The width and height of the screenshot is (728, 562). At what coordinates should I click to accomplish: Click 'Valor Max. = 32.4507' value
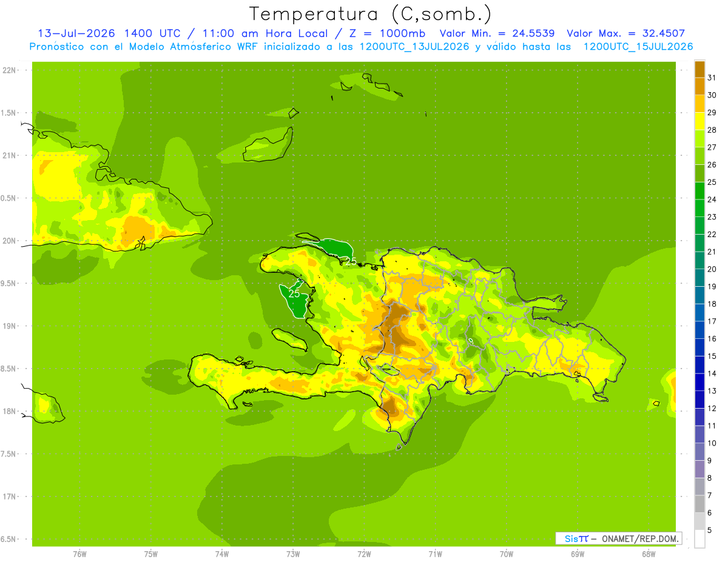click(626, 33)
